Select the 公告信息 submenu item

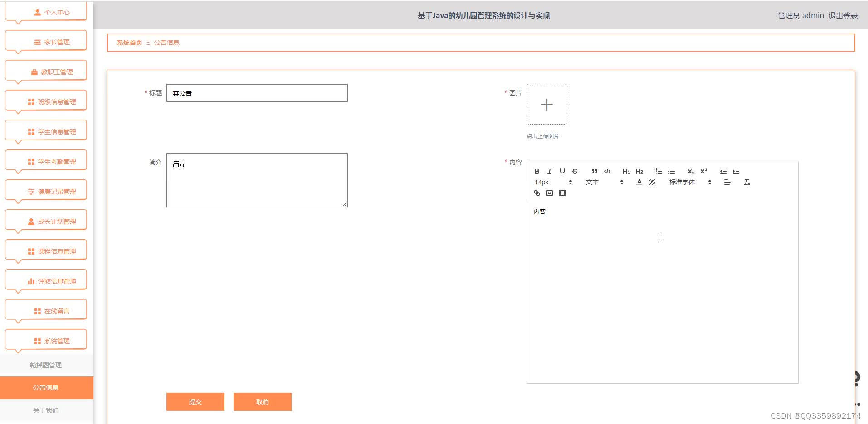(x=46, y=388)
